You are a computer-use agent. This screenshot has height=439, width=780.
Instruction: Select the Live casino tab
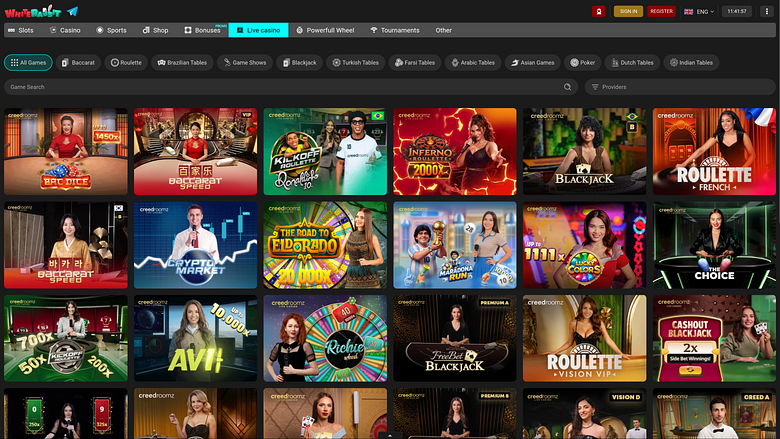pyautogui.click(x=258, y=30)
